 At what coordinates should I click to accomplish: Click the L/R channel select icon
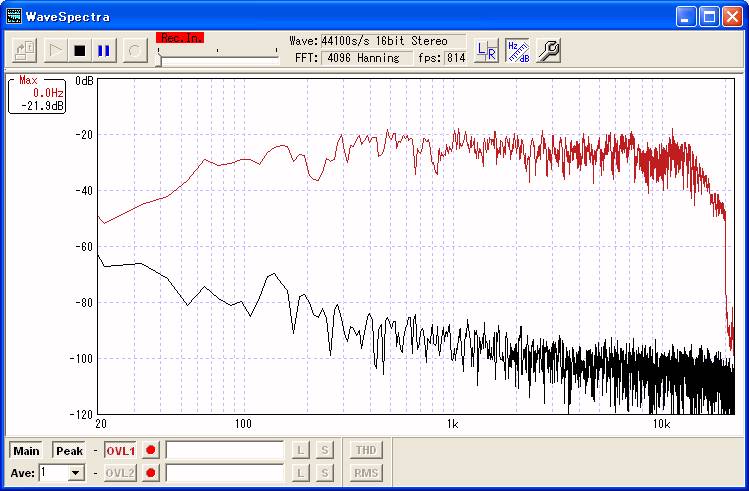point(486,50)
